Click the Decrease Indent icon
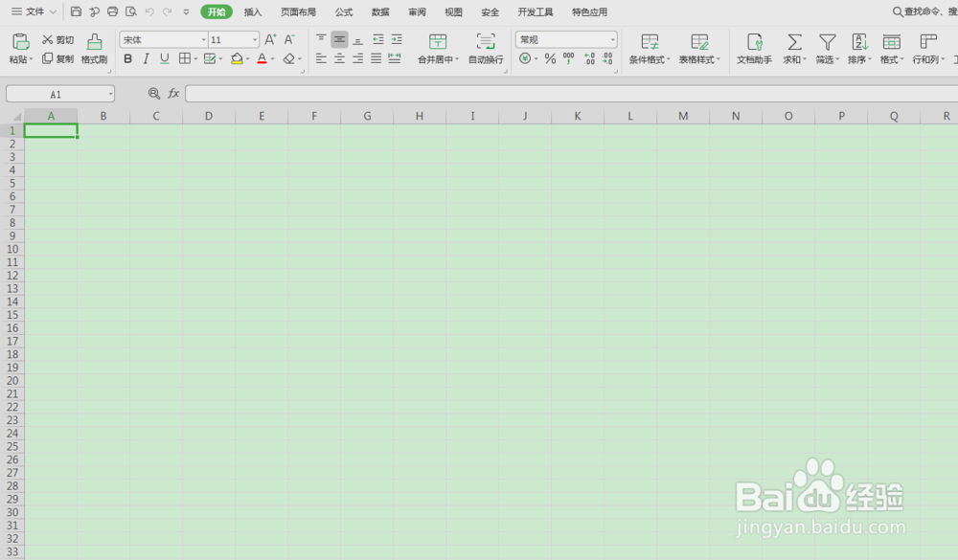The image size is (958, 560). point(378,39)
